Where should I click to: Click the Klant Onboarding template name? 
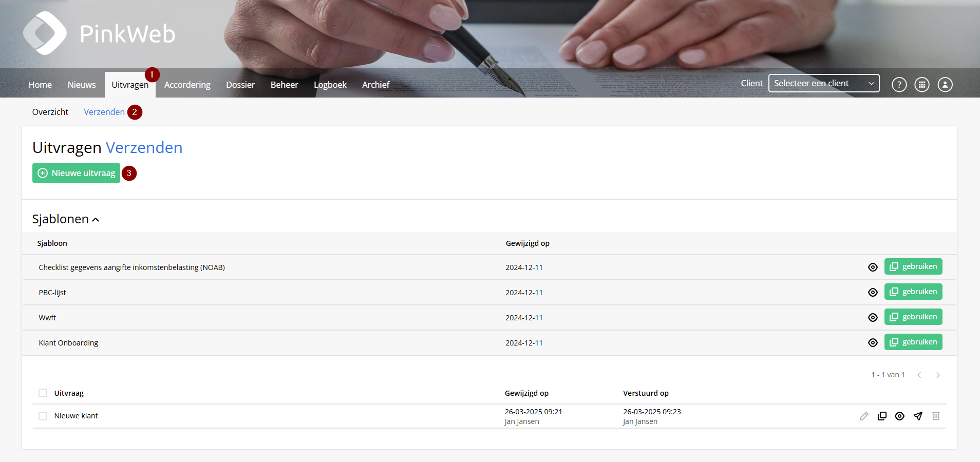click(68, 343)
